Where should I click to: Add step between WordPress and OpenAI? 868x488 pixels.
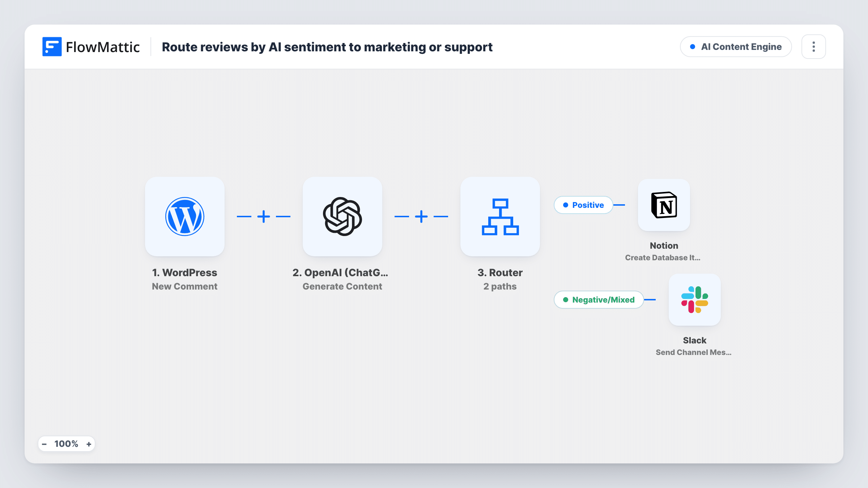click(x=264, y=217)
